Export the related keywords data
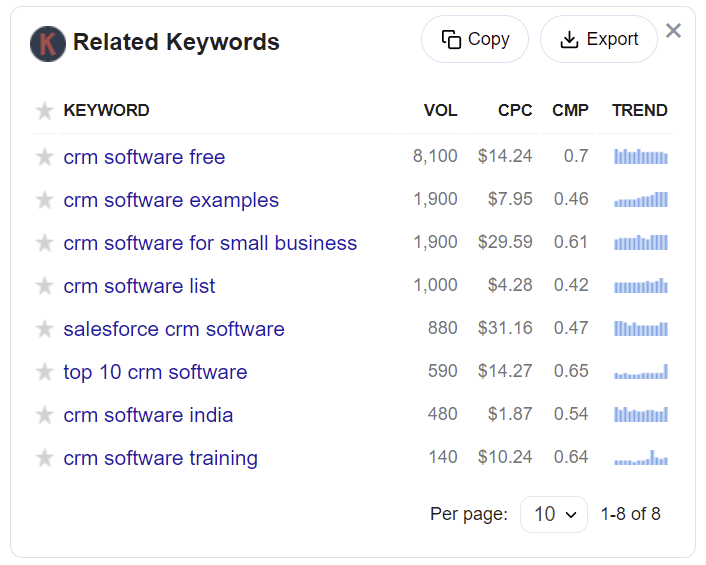The image size is (706, 565). 598,39
